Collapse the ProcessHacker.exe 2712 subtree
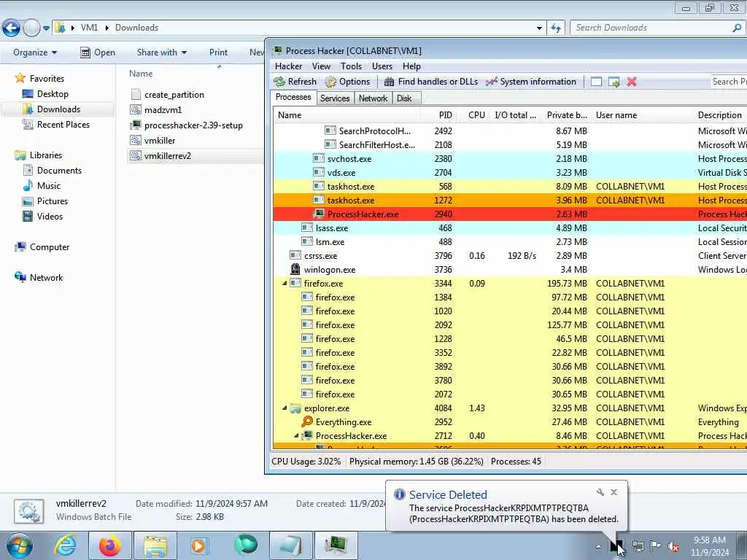 296,436
